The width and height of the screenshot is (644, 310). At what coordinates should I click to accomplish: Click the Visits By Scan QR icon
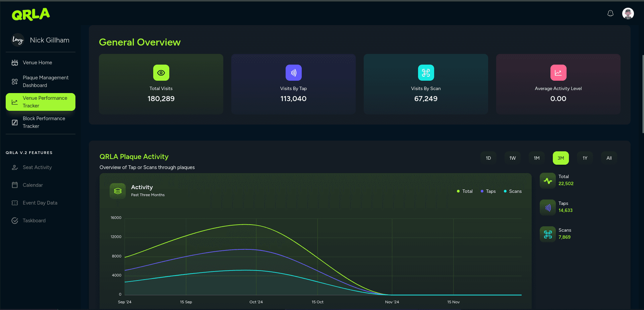point(426,73)
